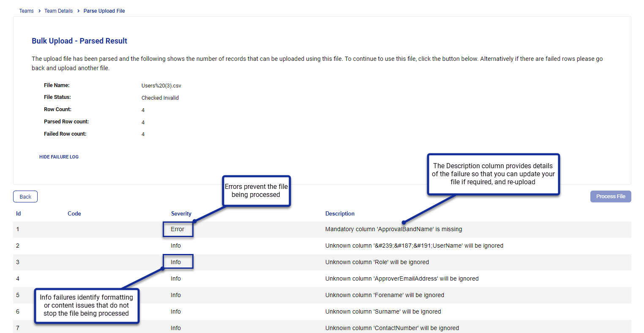Select the unknown column 'UserName' description
644x333 pixels.
(x=414, y=246)
